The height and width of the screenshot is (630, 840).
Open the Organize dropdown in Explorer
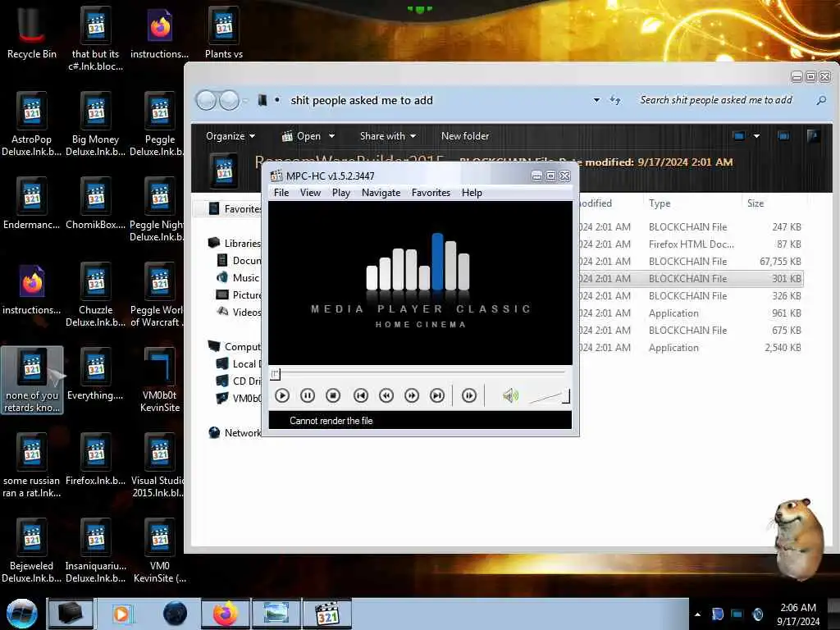click(231, 136)
